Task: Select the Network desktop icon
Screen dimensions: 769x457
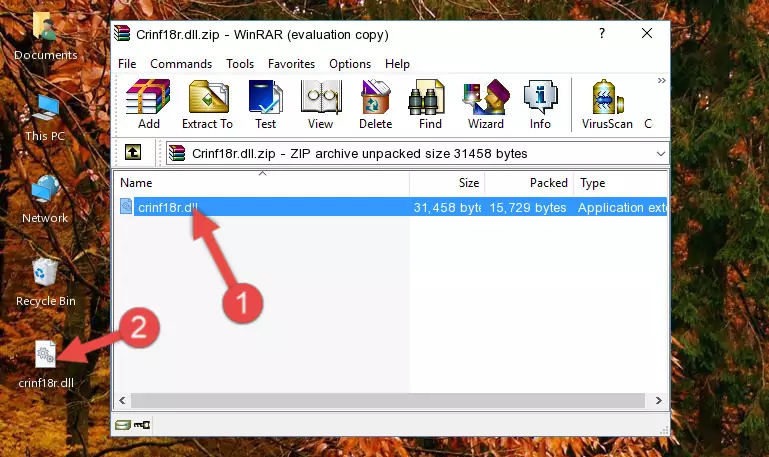Action: 45,200
